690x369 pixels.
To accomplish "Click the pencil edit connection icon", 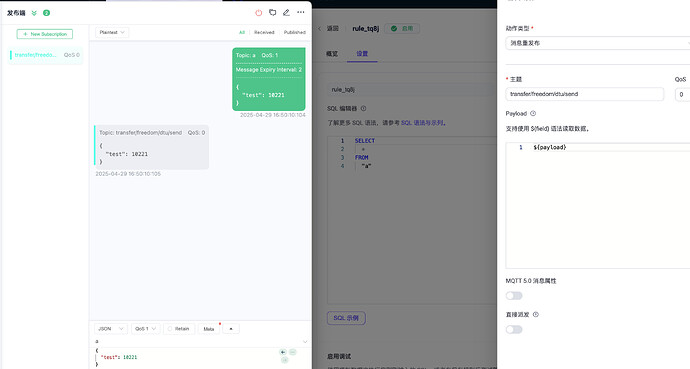I will coord(286,13).
